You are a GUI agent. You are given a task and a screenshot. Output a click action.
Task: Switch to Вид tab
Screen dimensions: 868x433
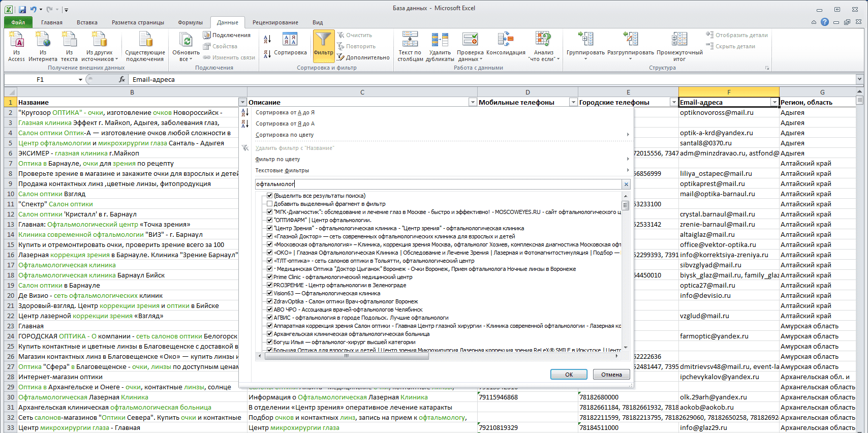318,22
